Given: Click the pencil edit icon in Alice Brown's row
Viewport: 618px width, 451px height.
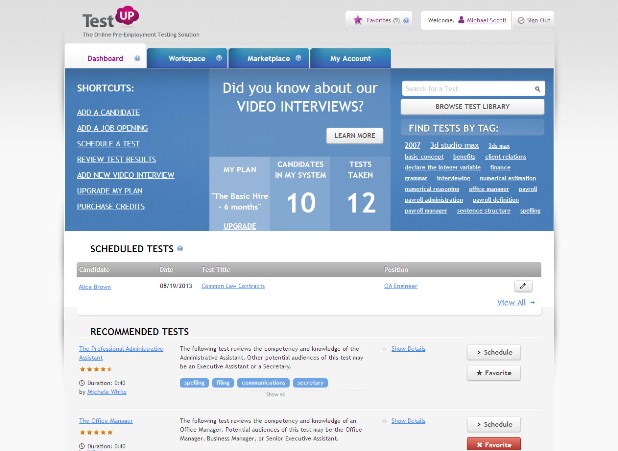Looking at the screenshot, I should (x=523, y=286).
